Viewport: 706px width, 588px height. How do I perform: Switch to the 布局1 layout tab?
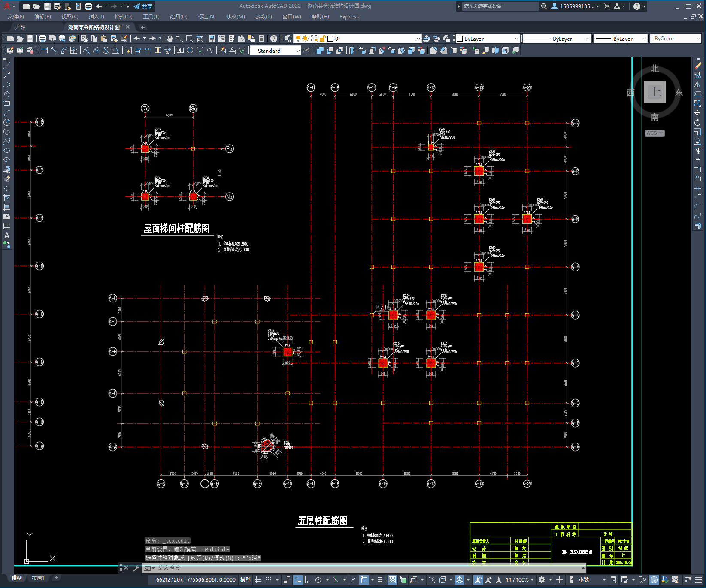38,578
